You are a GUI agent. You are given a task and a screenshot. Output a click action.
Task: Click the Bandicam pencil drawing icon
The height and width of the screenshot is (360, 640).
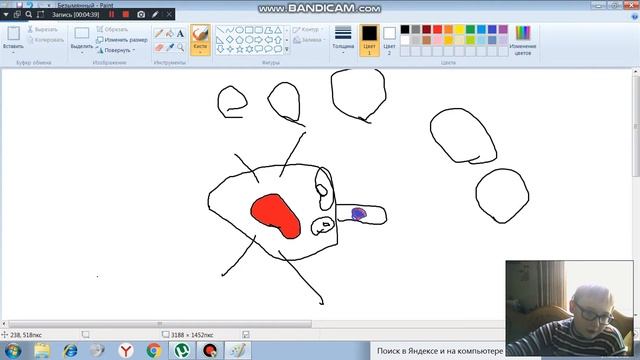[x=155, y=14]
